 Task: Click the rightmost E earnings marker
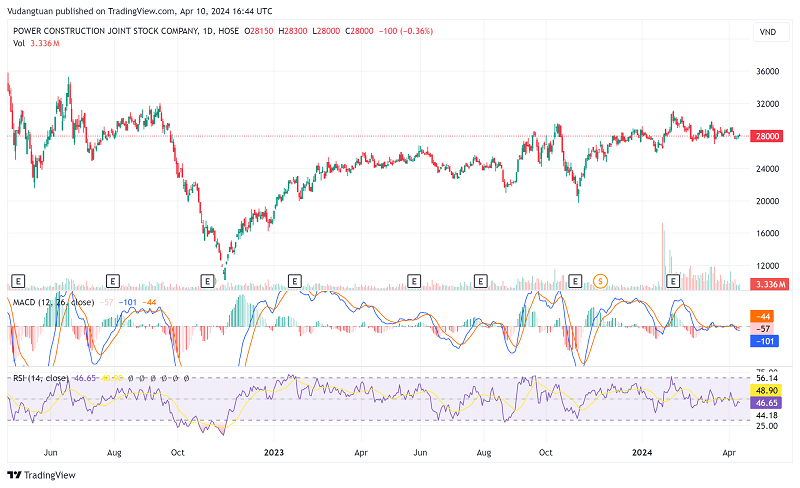click(x=673, y=281)
